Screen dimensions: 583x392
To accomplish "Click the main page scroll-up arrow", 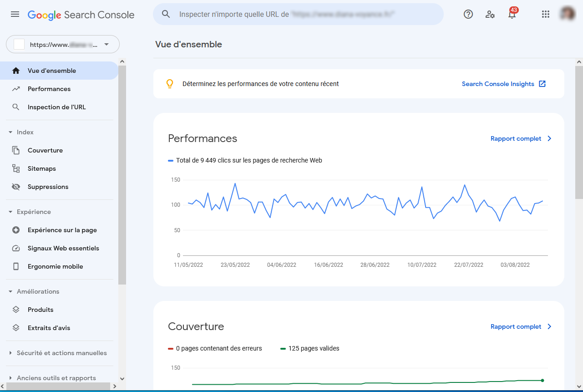I will click(579, 62).
